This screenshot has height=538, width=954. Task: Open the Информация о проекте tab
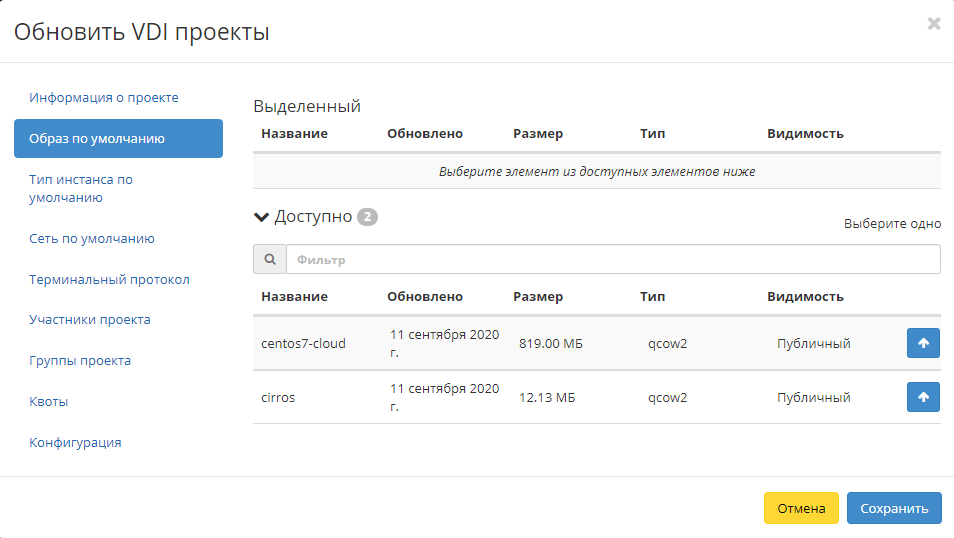click(x=104, y=98)
